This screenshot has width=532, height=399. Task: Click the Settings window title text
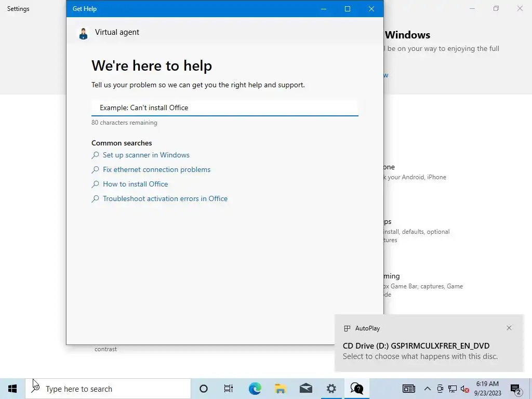[x=18, y=9]
